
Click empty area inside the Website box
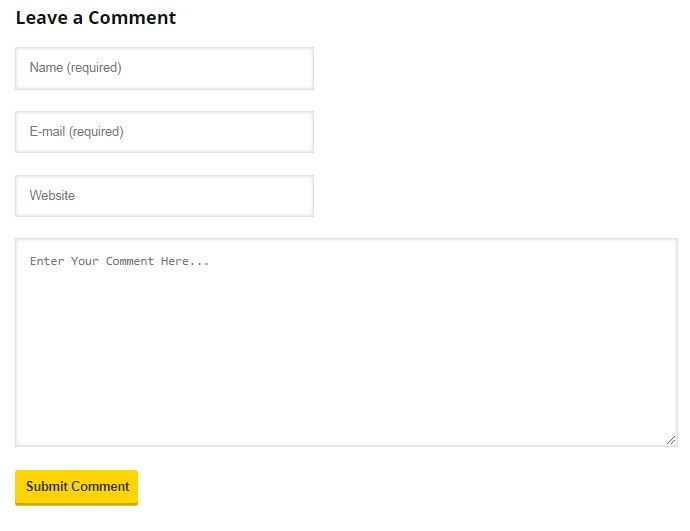pos(198,196)
